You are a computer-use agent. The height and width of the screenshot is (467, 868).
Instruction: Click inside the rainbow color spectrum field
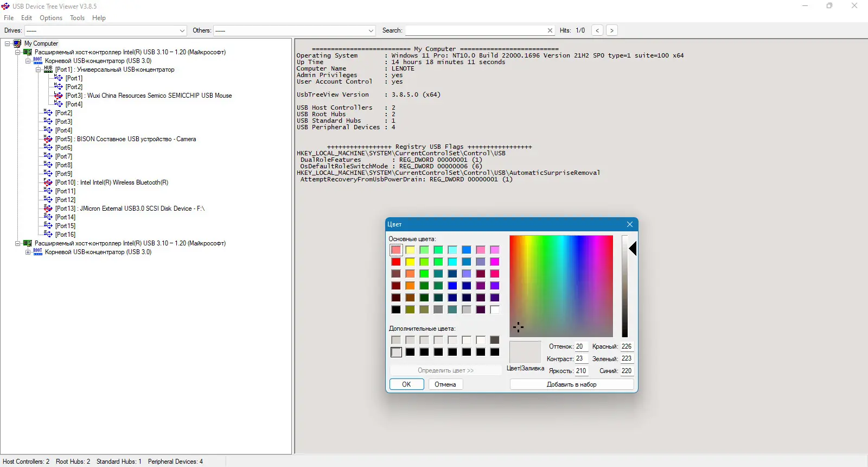pos(561,286)
